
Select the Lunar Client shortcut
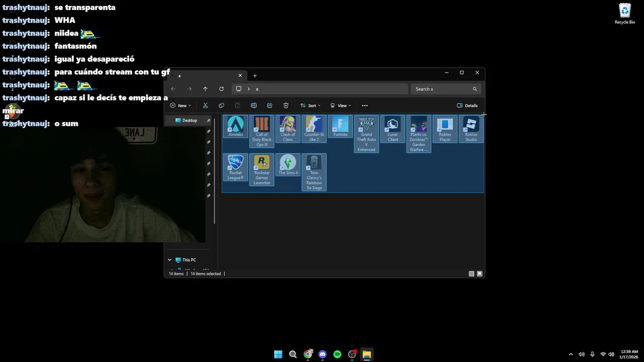click(x=392, y=129)
